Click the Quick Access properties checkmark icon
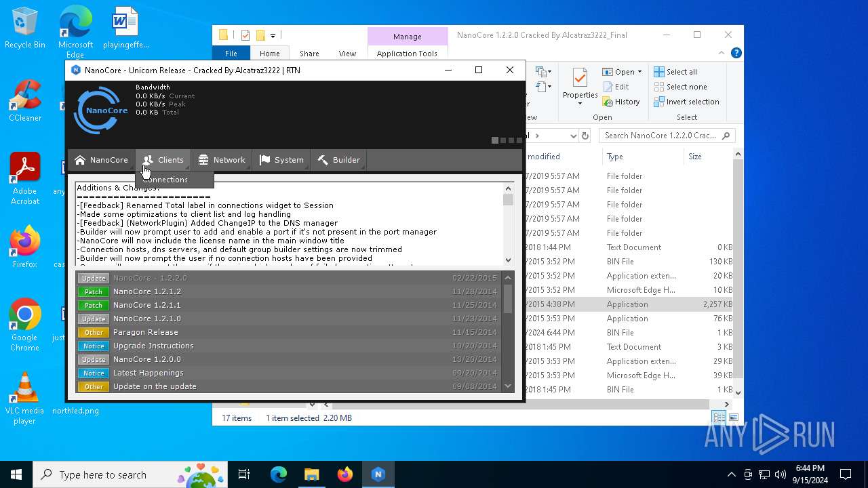The image size is (868, 488). point(245,35)
